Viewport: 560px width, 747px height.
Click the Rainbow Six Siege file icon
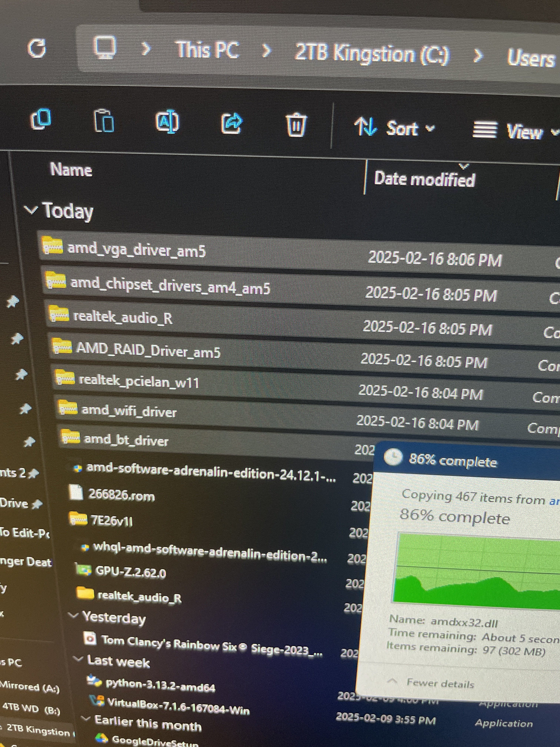point(90,638)
